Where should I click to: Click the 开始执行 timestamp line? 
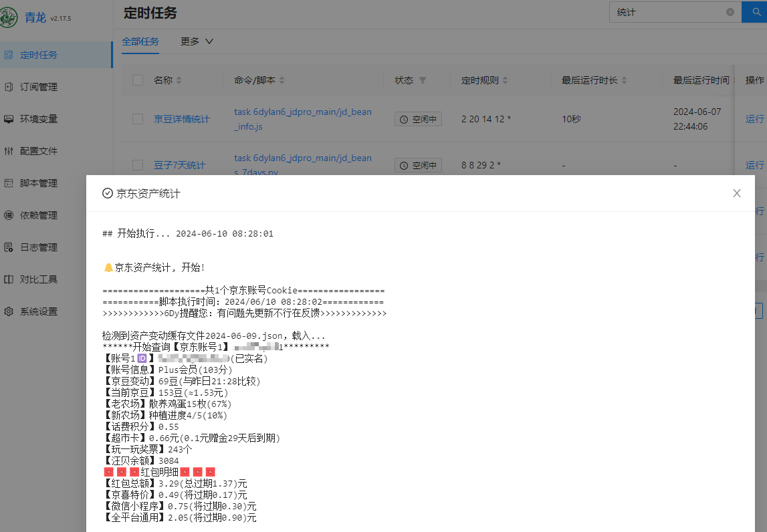coord(188,233)
